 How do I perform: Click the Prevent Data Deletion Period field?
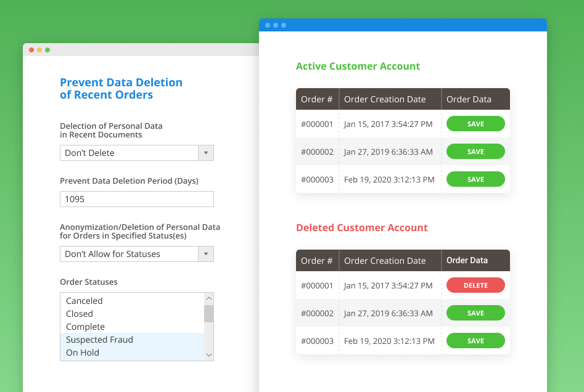[x=137, y=199]
